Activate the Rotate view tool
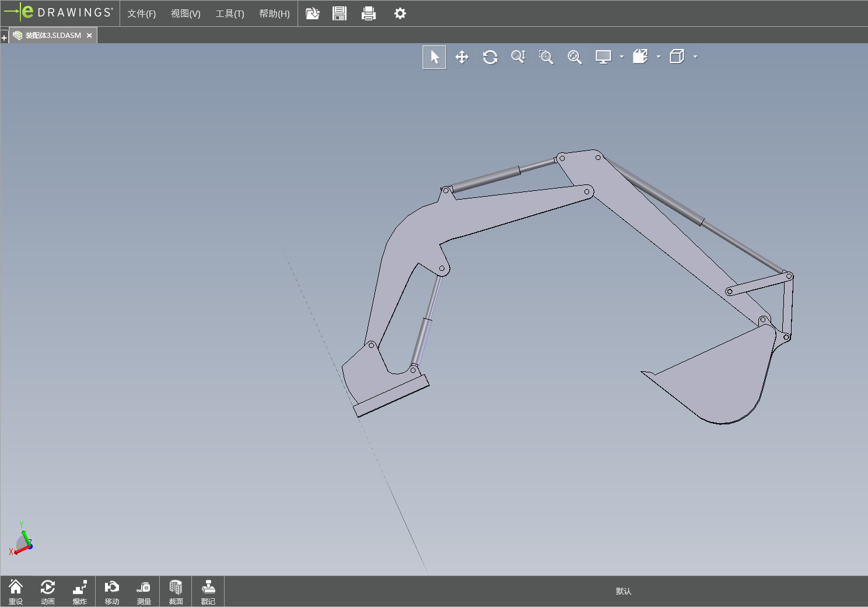This screenshot has height=607, width=868. click(x=490, y=57)
